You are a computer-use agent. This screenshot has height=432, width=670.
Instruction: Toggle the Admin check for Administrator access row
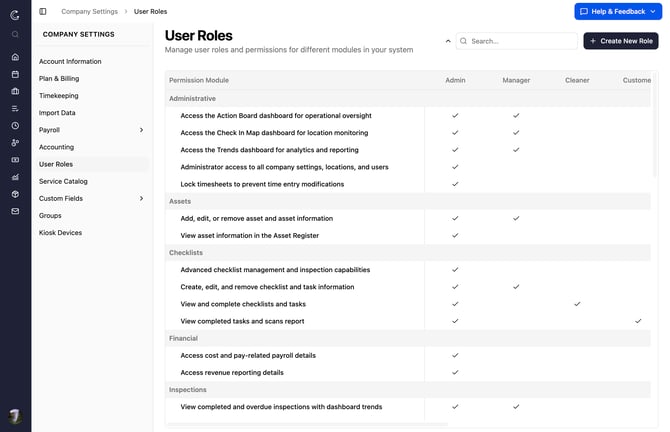[x=455, y=167]
